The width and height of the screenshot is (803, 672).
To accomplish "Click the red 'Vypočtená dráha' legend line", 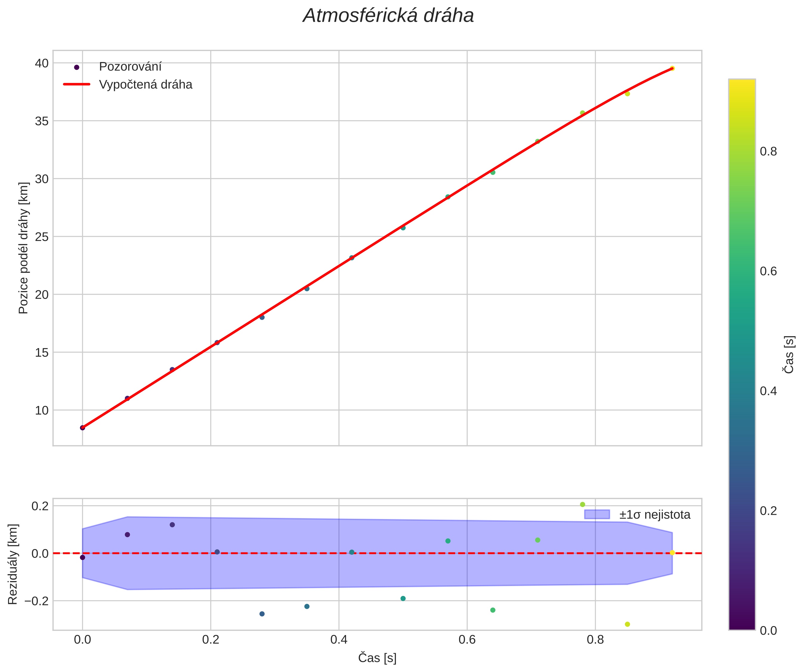I will click(76, 84).
